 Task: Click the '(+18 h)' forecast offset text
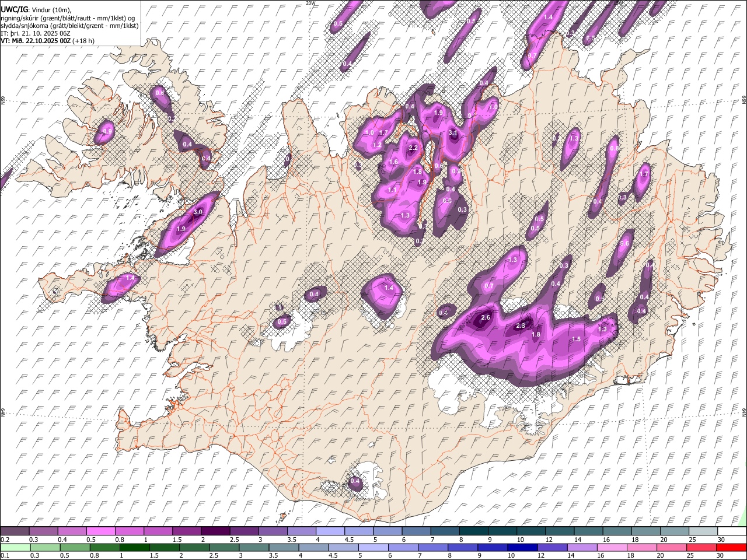point(83,41)
